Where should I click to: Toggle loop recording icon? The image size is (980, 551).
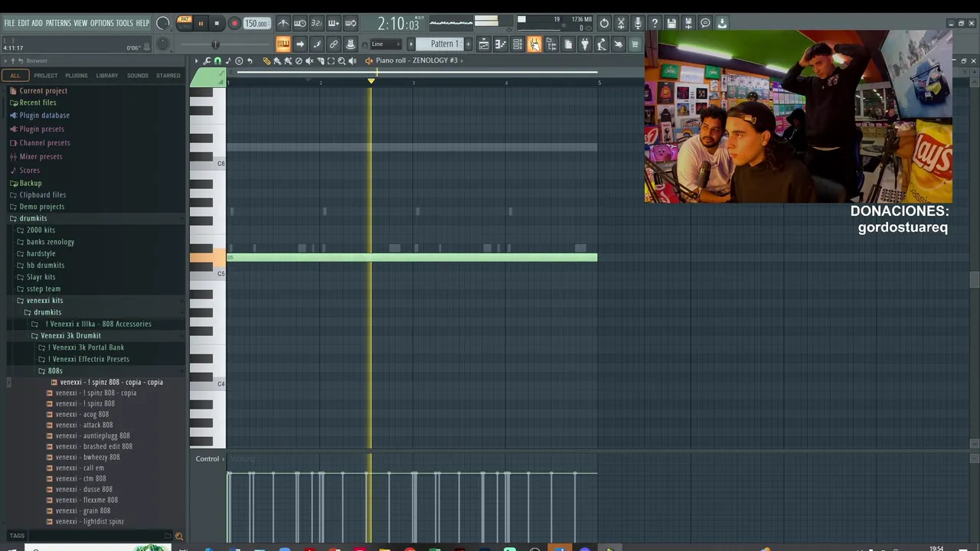pos(351,24)
